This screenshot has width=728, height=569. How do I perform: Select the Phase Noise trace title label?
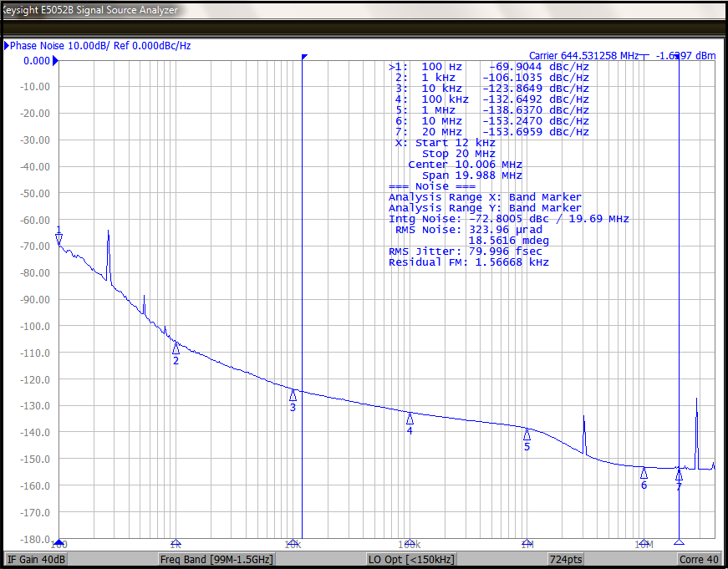[100, 46]
